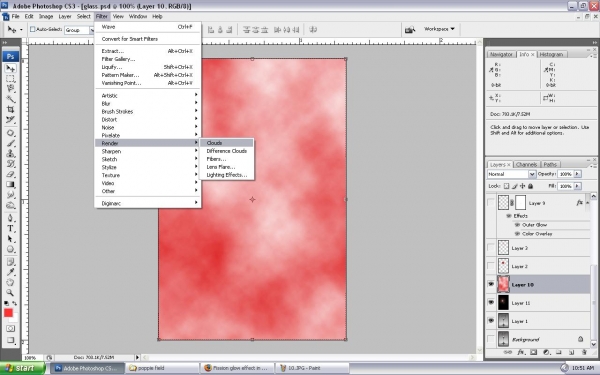The width and height of the screenshot is (600, 375).
Task: Click swap foreground and background colors
Action: click(15, 303)
